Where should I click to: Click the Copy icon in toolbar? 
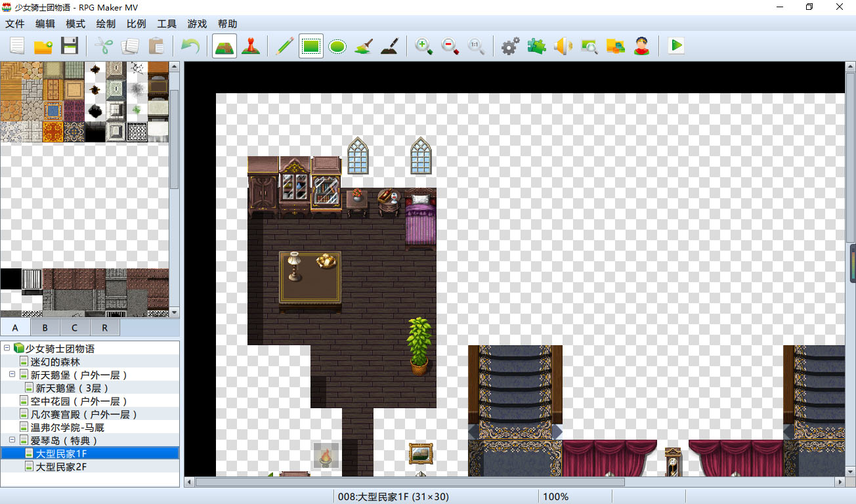click(130, 46)
